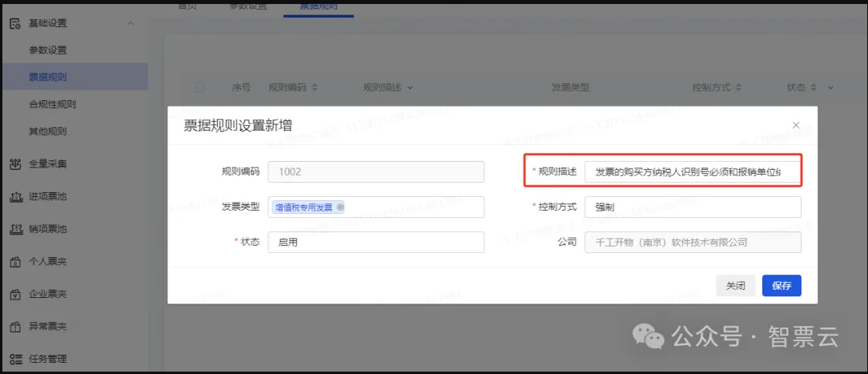Open 任务管理 via its list icon
868x374 pixels.
point(14,359)
